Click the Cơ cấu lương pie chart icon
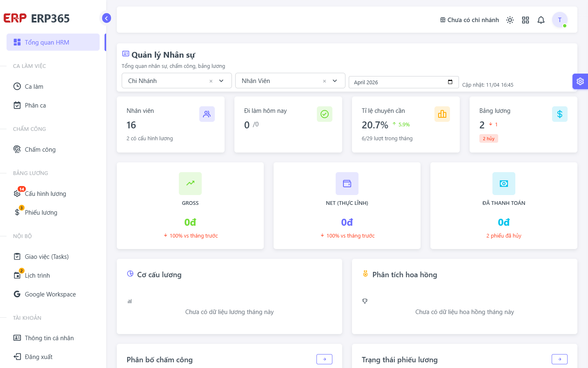This screenshot has height=368, width=588. [130, 274]
